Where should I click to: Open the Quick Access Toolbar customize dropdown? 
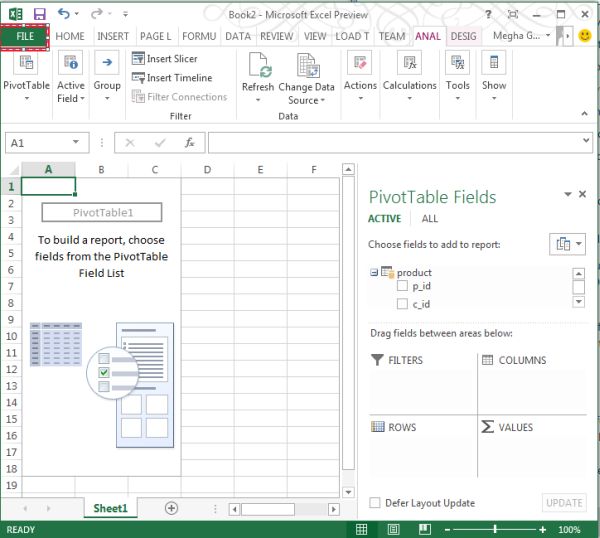pyautogui.click(x=125, y=14)
